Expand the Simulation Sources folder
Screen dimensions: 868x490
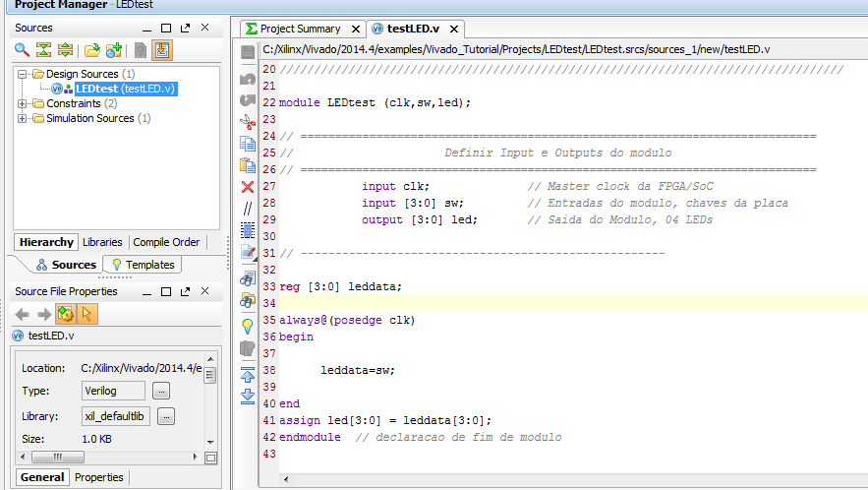23,118
